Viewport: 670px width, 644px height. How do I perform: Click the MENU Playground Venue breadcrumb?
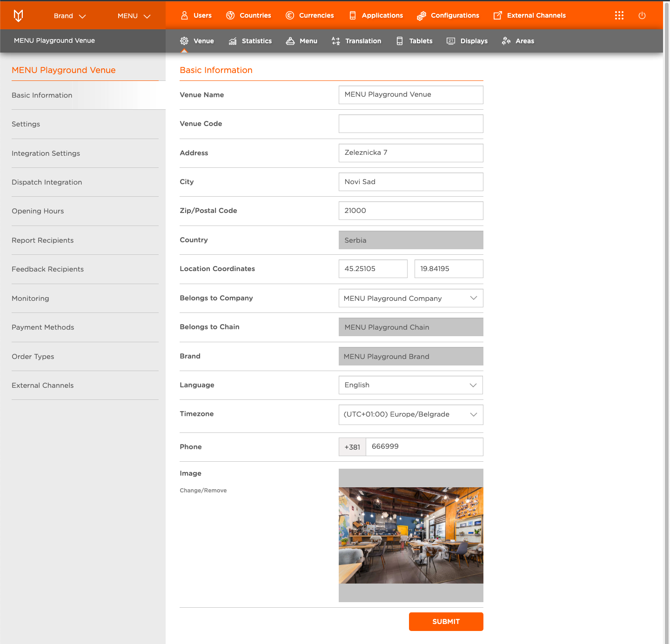coord(54,40)
